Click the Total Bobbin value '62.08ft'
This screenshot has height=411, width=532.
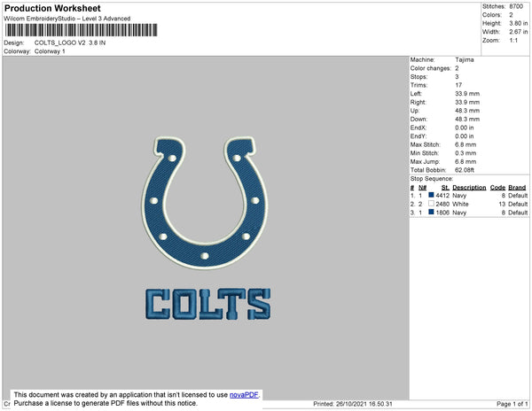pos(465,170)
